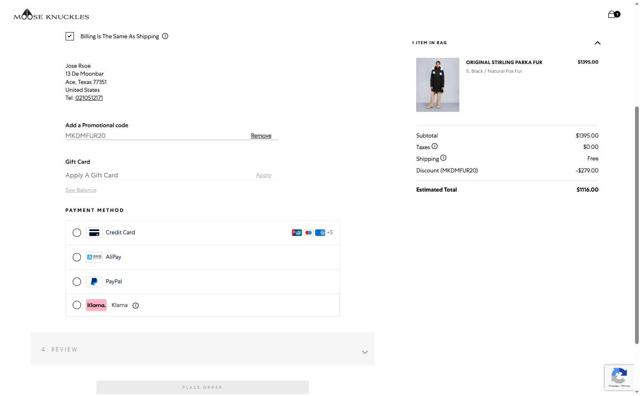Select AliPay payment method

pyautogui.click(x=77, y=257)
